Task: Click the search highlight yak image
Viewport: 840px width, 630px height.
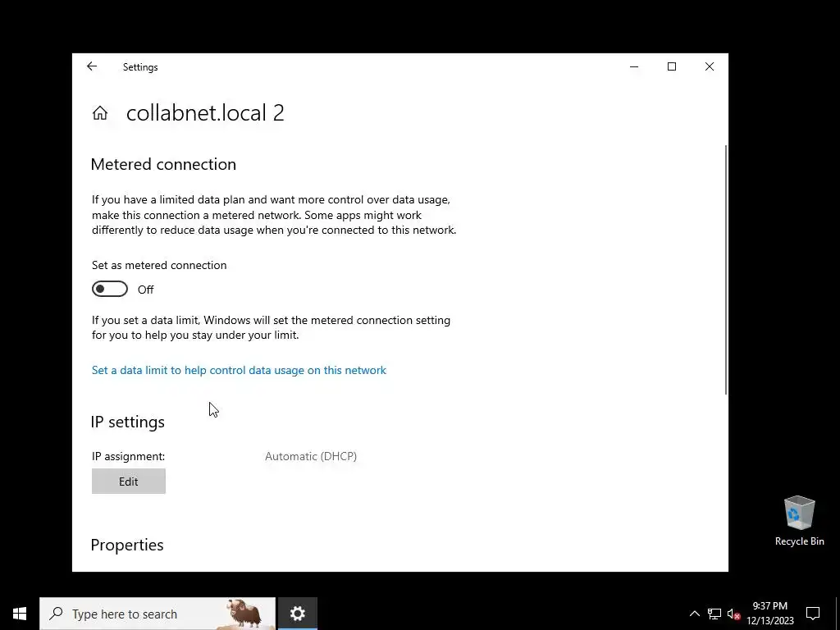Action: coord(245,614)
